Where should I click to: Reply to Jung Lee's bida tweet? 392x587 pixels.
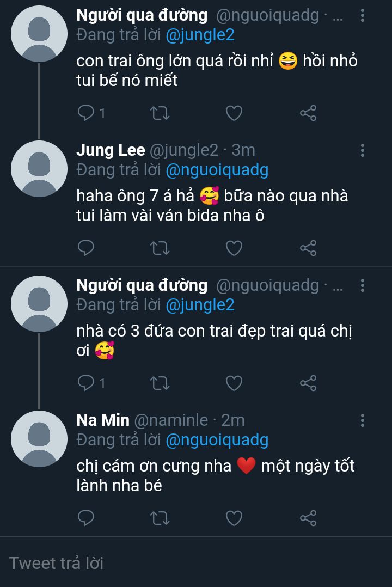click(x=87, y=248)
